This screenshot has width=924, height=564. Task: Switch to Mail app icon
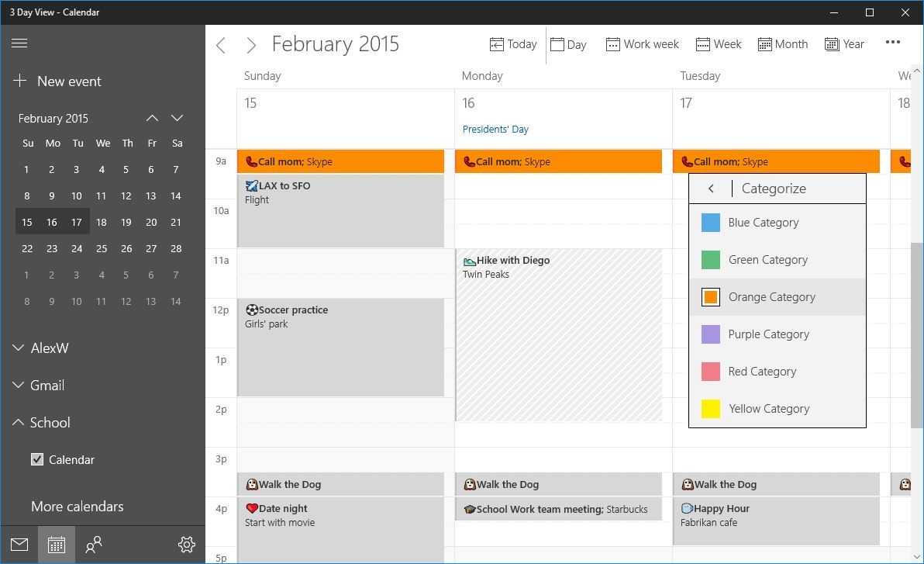click(19, 545)
